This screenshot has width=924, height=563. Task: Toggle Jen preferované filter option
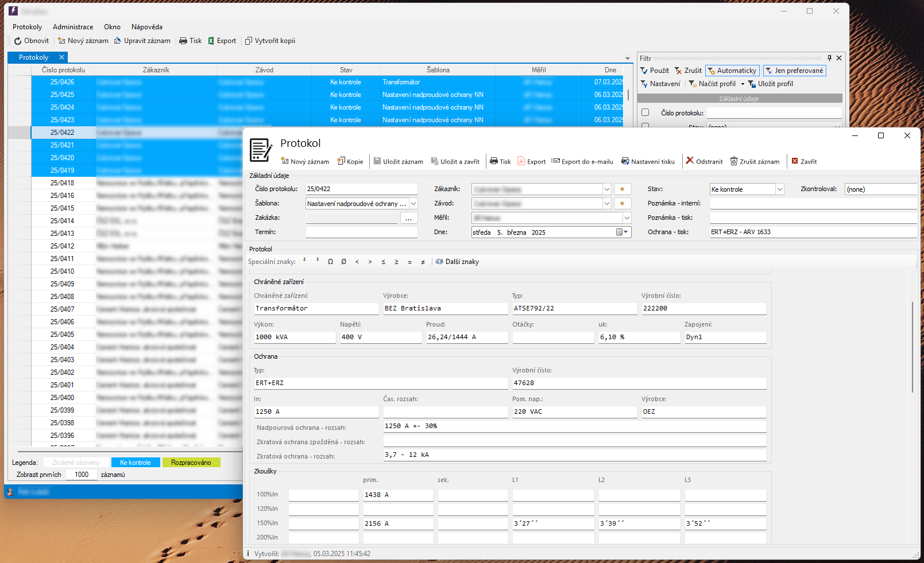point(794,71)
